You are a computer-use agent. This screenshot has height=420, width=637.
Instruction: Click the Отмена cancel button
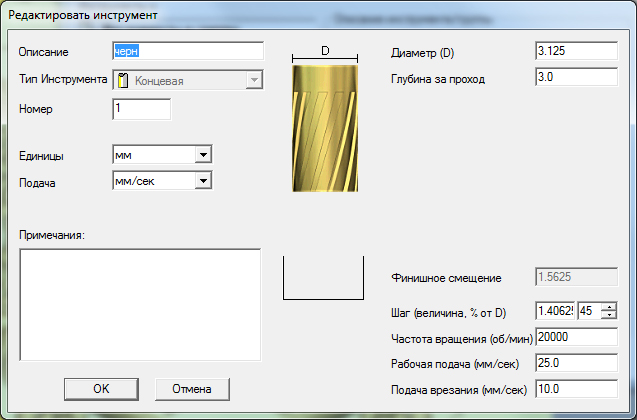pyautogui.click(x=192, y=388)
